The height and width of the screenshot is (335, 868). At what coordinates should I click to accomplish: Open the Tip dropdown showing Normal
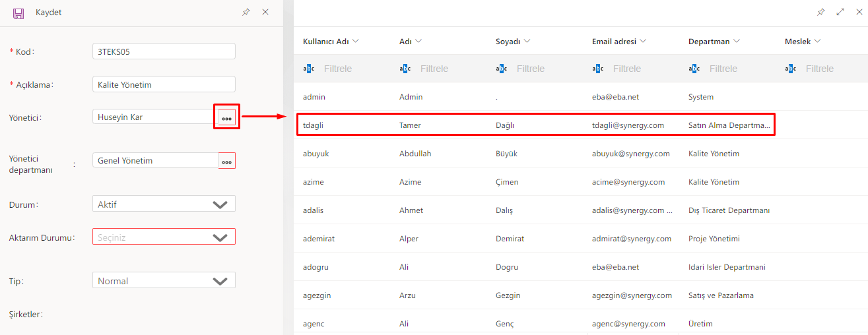point(164,281)
